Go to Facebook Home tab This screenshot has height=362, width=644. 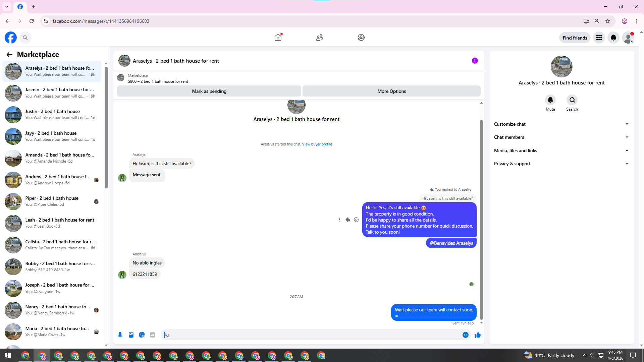278,38
